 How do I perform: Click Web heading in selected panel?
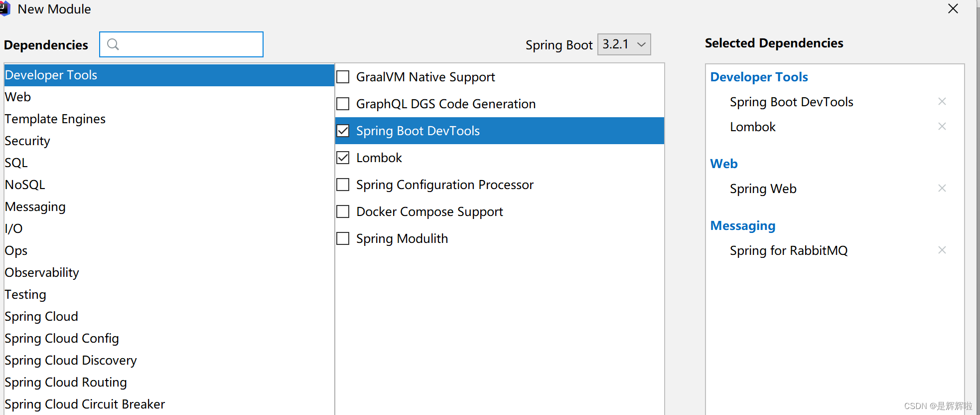coord(723,164)
